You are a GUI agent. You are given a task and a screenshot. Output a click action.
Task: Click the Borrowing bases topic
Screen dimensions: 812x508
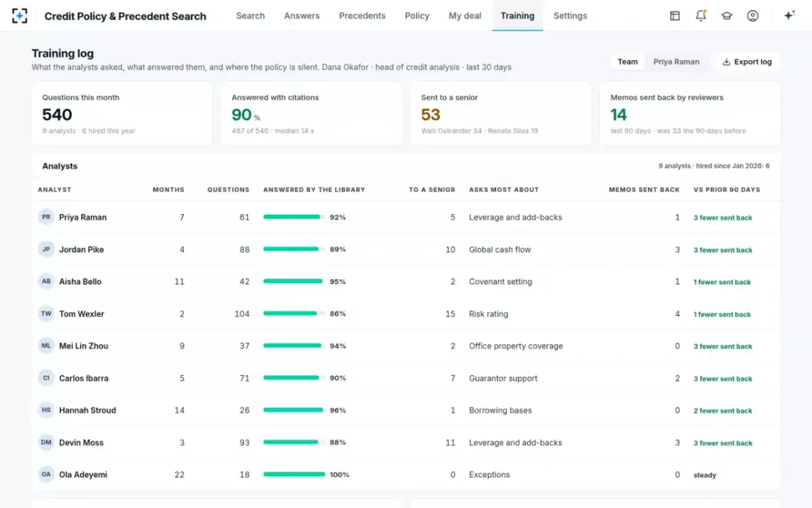point(501,410)
